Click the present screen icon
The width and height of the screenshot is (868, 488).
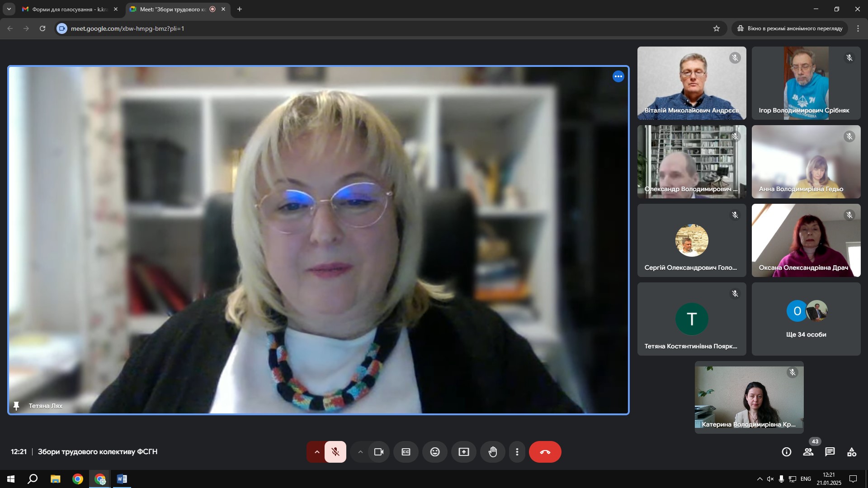point(464,452)
